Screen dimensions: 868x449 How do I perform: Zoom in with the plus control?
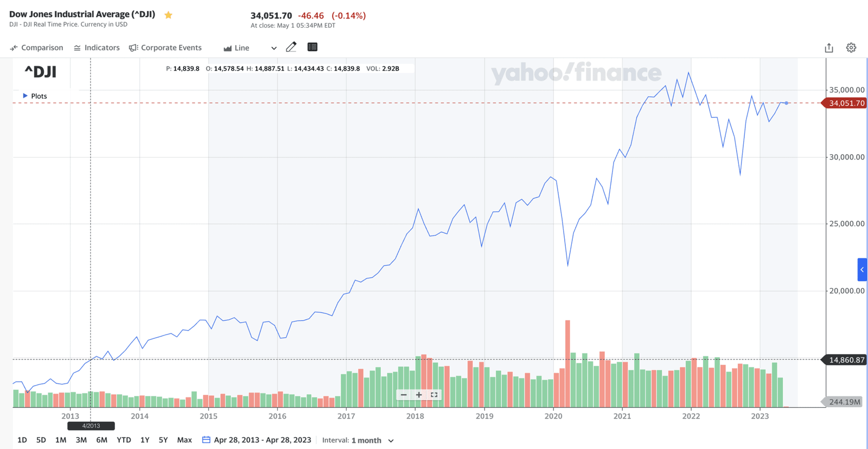tap(418, 395)
